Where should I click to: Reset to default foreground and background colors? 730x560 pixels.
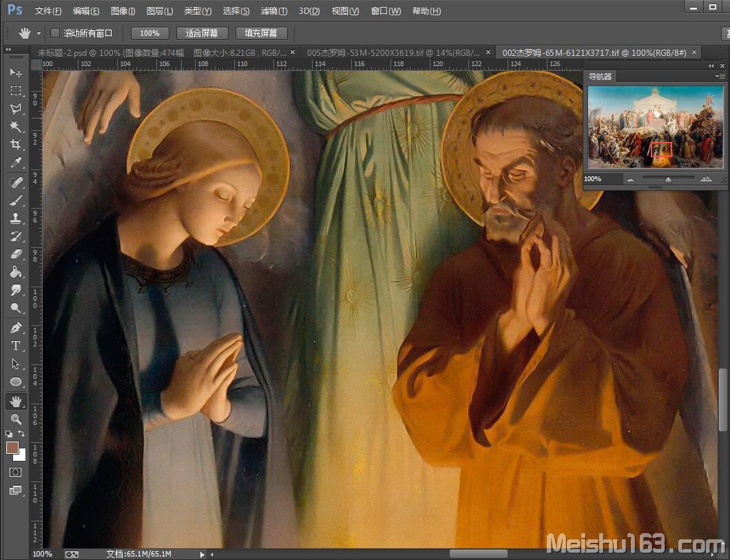click(x=9, y=434)
